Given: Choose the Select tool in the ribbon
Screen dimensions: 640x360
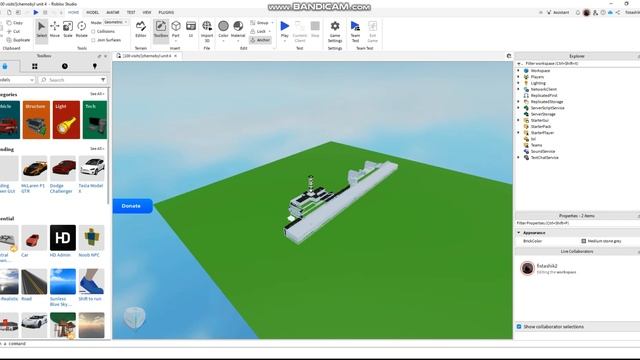Looking at the screenshot, I should click(x=41, y=30).
